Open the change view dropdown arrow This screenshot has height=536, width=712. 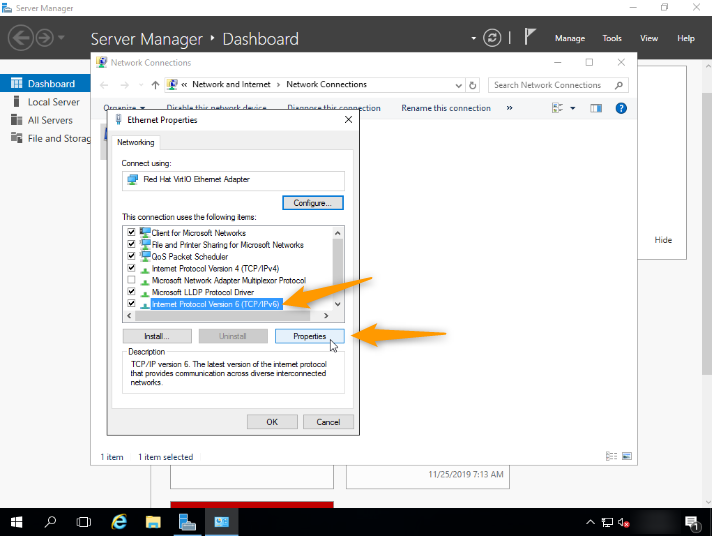coord(573,108)
